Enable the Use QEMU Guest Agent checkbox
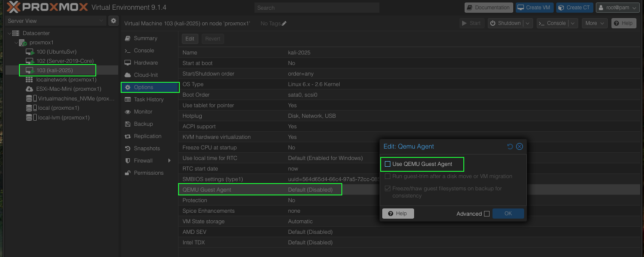 click(x=387, y=164)
